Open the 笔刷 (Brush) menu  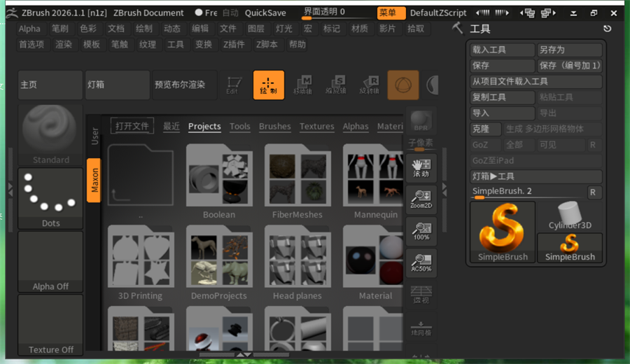[x=60, y=29]
